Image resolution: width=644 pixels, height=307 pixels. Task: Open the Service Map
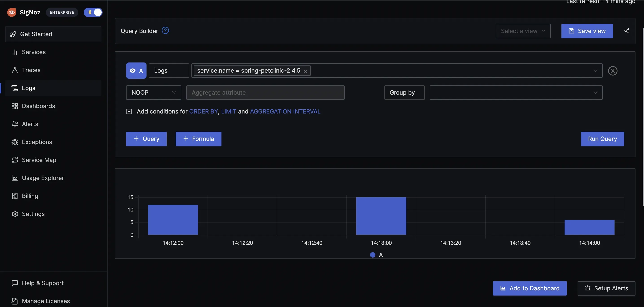pyautogui.click(x=53, y=160)
